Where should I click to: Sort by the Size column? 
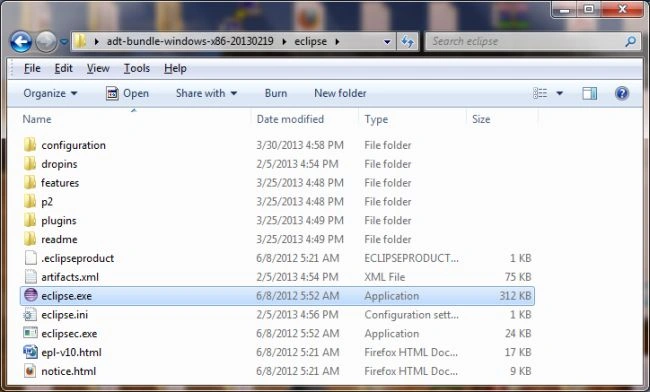tap(481, 119)
